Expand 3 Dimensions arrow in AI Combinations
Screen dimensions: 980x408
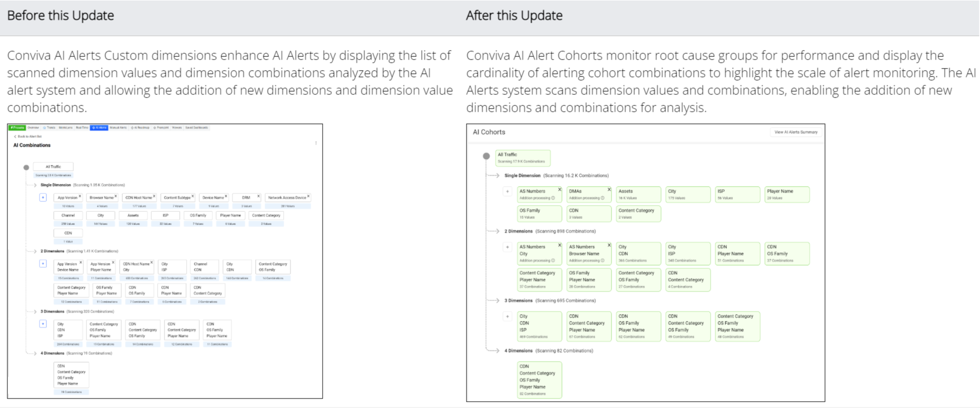click(x=35, y=312)
